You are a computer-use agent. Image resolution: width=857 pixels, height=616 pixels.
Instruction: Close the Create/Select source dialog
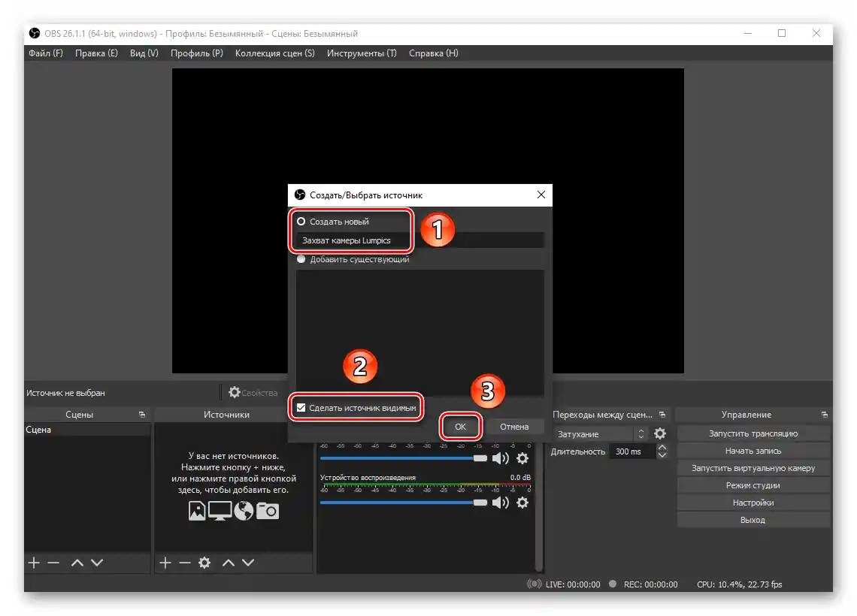click(541, 195)
